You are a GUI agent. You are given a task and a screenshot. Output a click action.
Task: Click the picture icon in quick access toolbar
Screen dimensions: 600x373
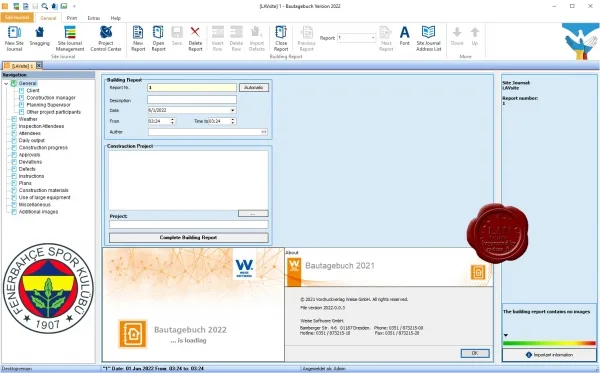[x=64, y=6]
